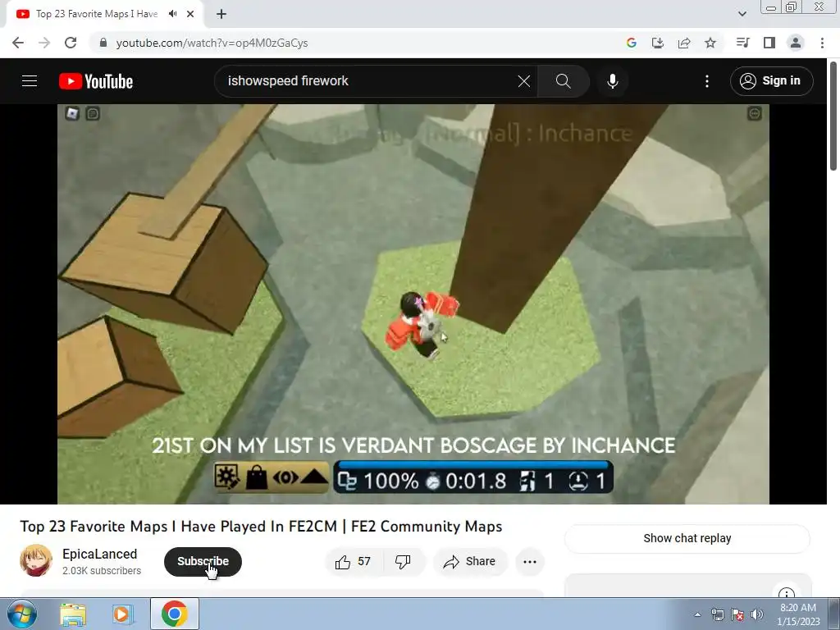The image size is (840, 630).
Task: Open volume control tray icon
Action: click(757, 614)
